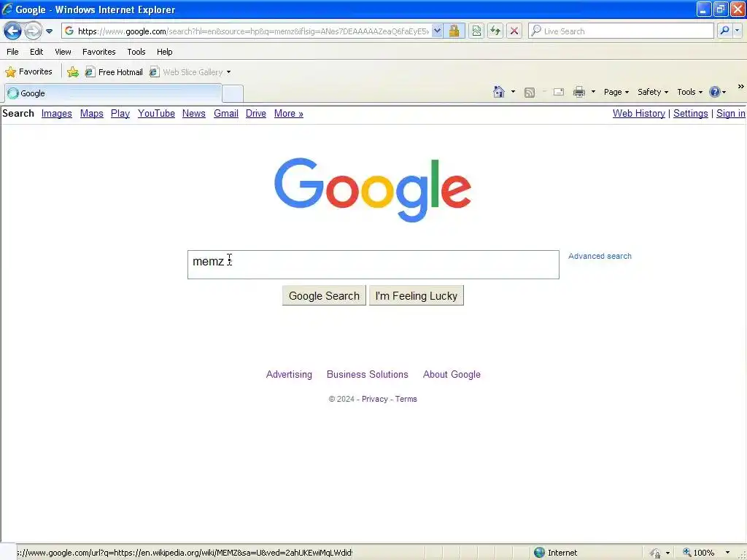The width and height of the screenshot is (747, 560).
Task: Click the Back navigation arrow
Action: point(12,31)
